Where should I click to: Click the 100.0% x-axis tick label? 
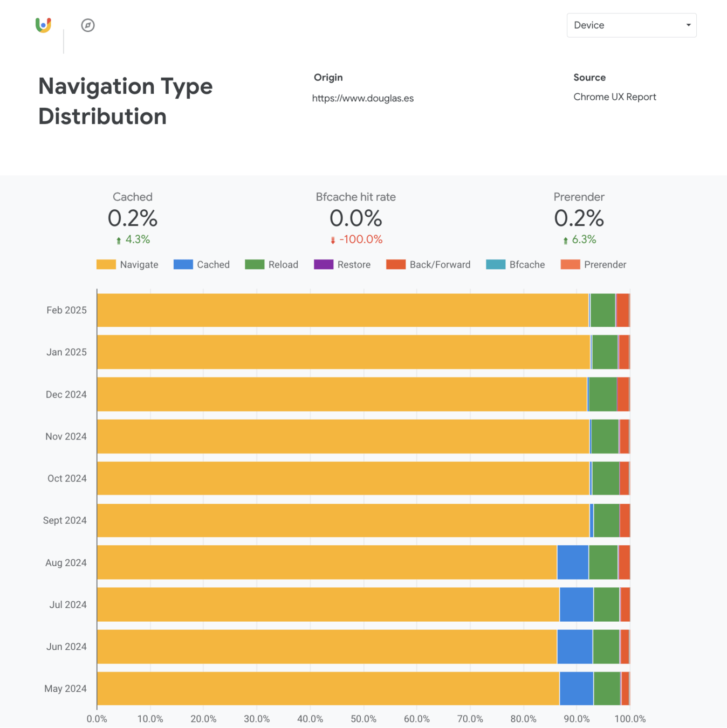(630, 719)
